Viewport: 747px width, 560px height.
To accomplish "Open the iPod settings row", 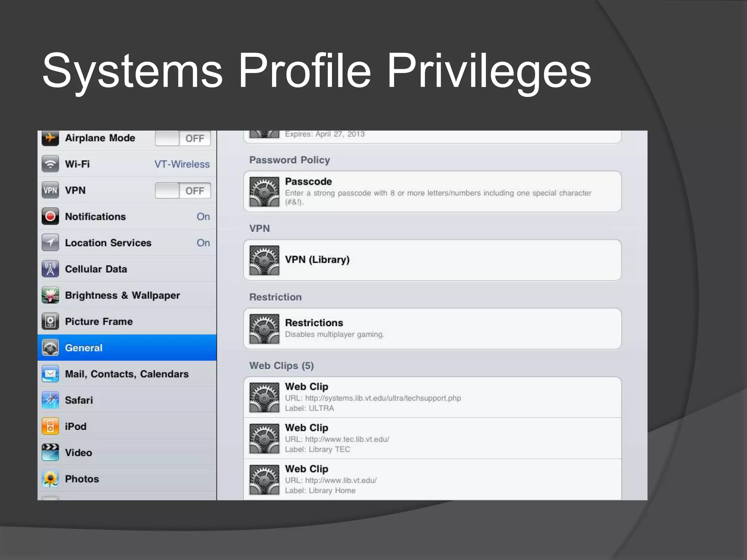I will click(x=127, y=427).
